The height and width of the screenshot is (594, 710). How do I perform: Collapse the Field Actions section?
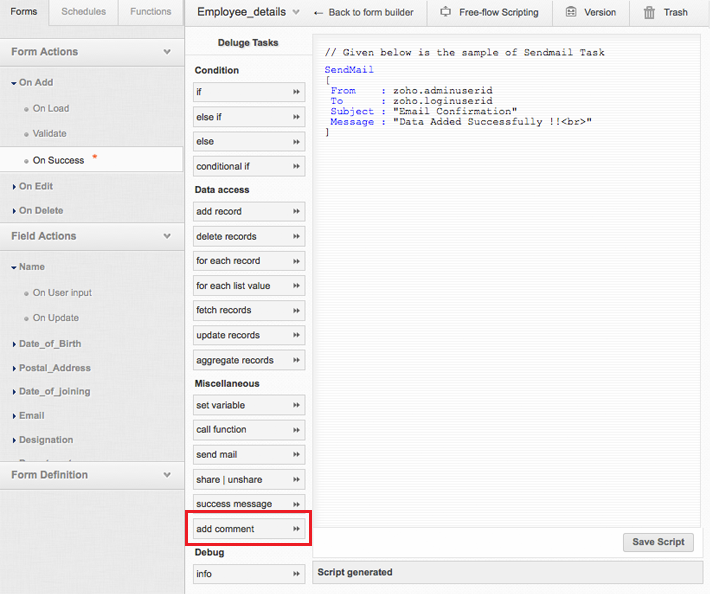point(167,237)
